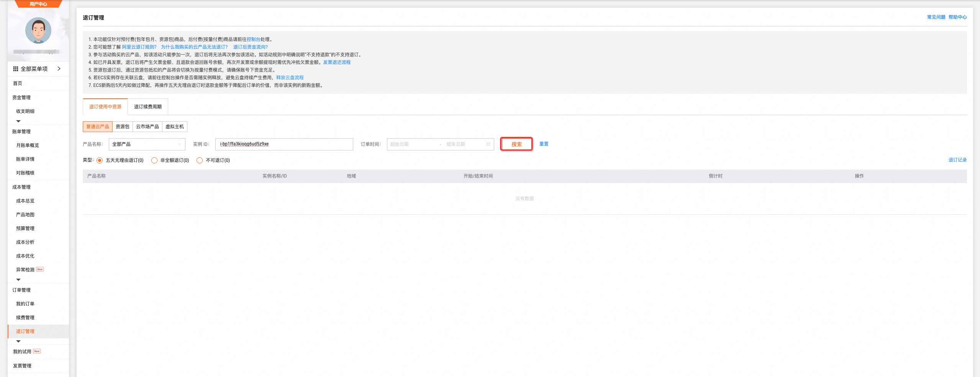Open 月账单概览 sidebar item
This screenshot has height=377, width=980.
pyautogui.click(x=28, y=145)
